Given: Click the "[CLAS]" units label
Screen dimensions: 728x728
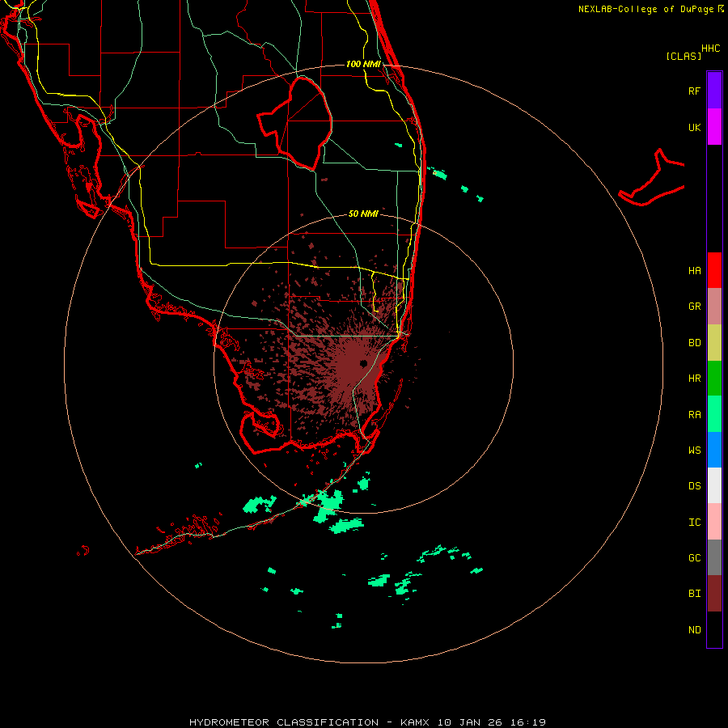Looking at the screenshot, I should coord(684,56).
